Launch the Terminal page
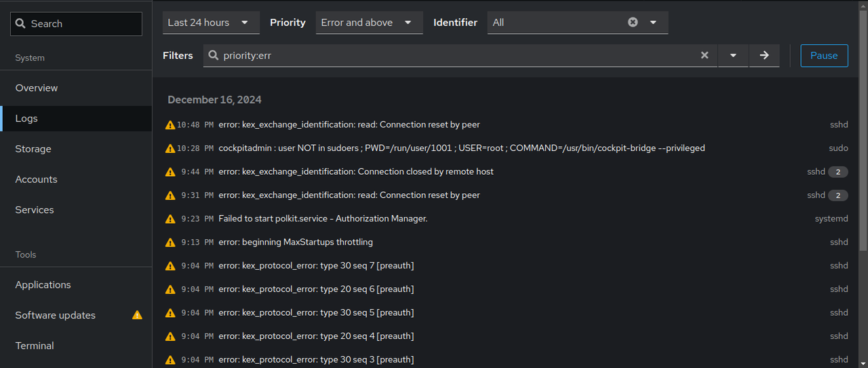868x368 pixels. [76, 346]
